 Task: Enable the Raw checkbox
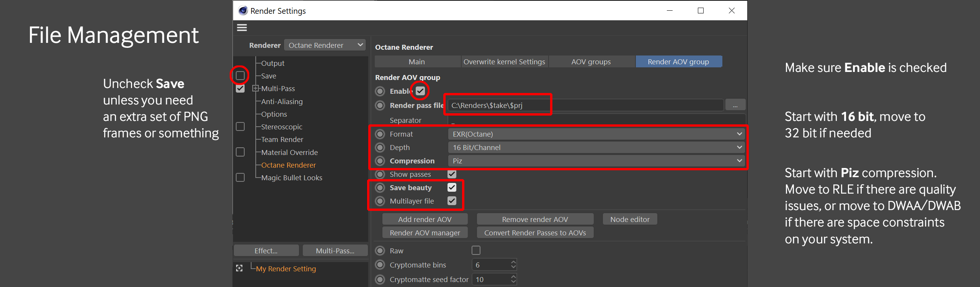(476, 250)
